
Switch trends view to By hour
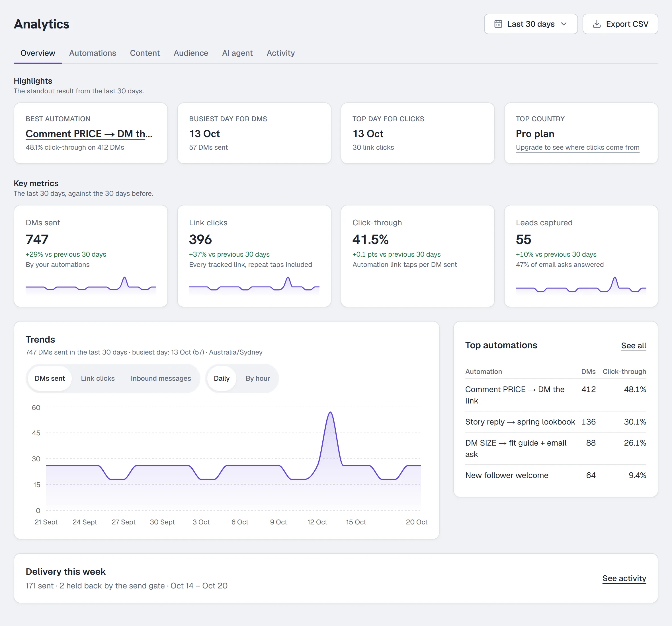click(x=258, y=378)
